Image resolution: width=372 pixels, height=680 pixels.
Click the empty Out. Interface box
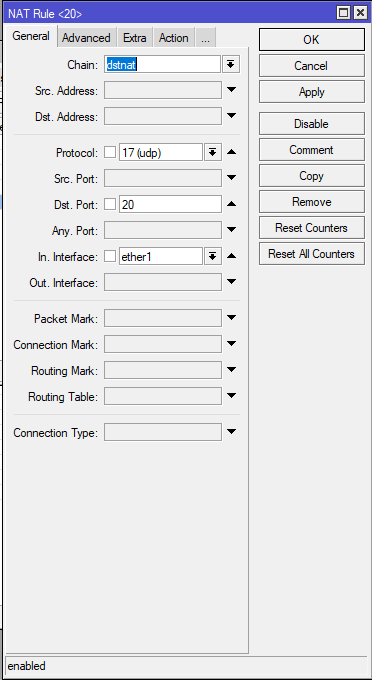click(163, 282)
